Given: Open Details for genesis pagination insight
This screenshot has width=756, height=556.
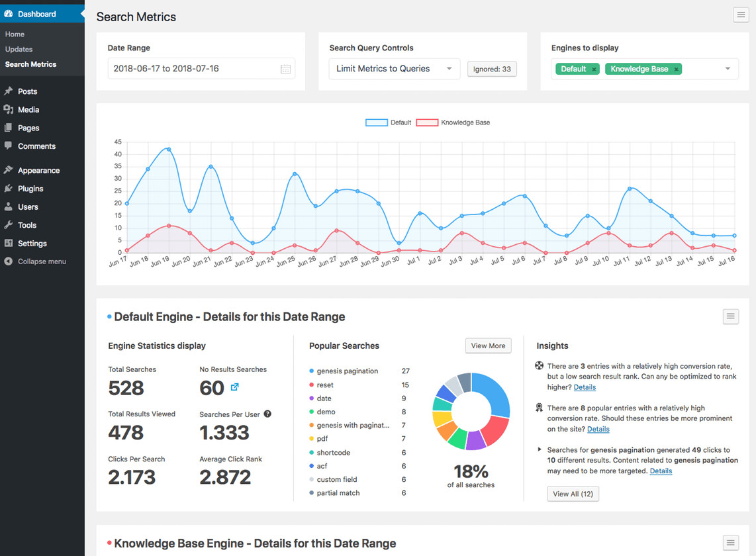Looking at the screenshot, I should [x=661, y=471].
